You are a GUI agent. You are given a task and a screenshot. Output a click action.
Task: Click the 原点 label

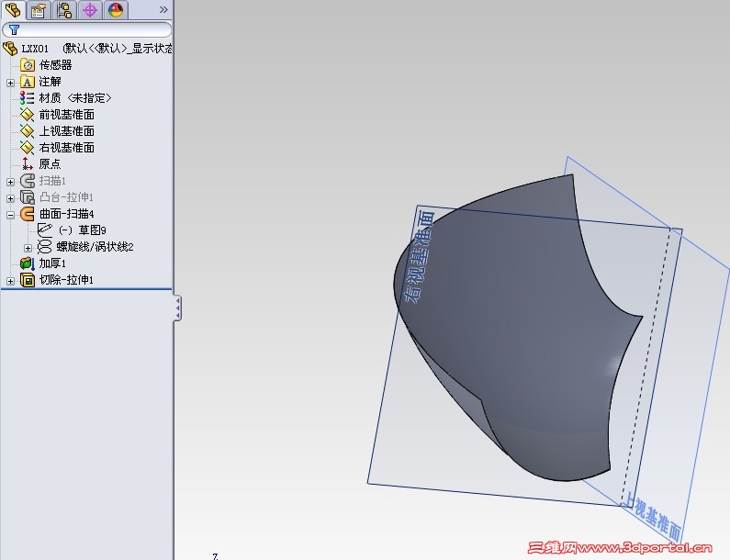pos(50,163)
